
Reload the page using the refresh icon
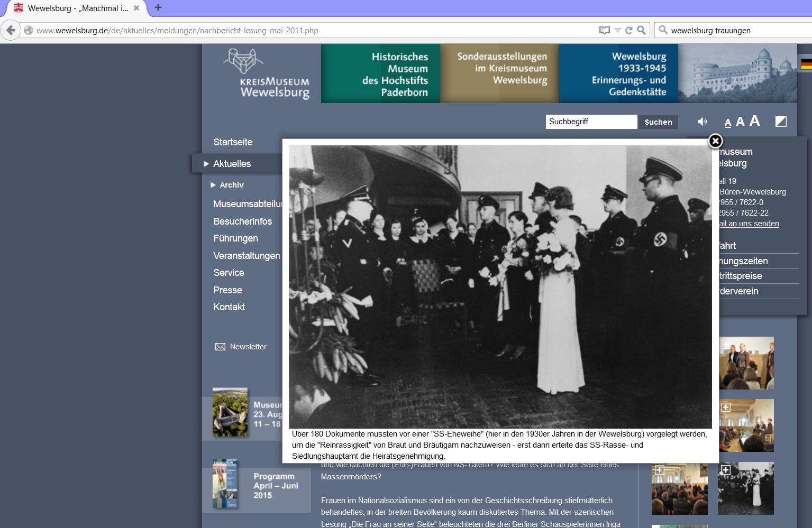pos(629,31)
